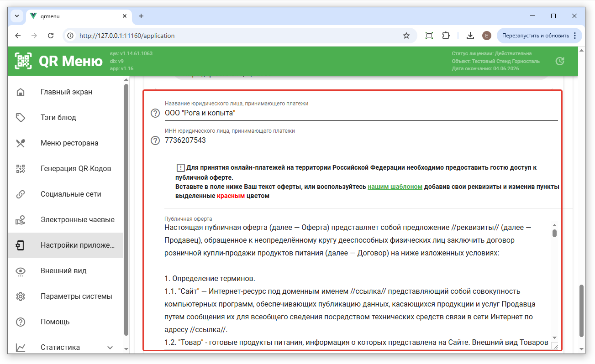Open Главный экран home icon

[21, 92]
